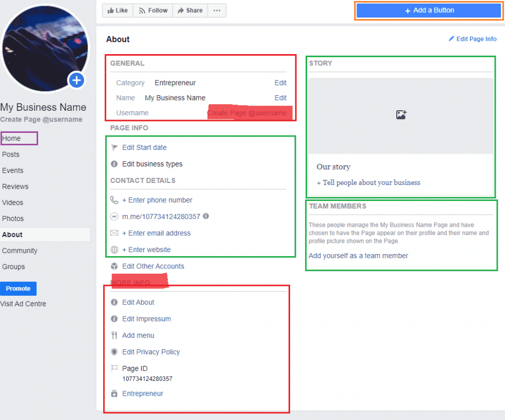The height and width of the screenshot is (420, 505).
Task: Click the shield icon beside Edit Privacy Policy
Action: pos(114,352)
